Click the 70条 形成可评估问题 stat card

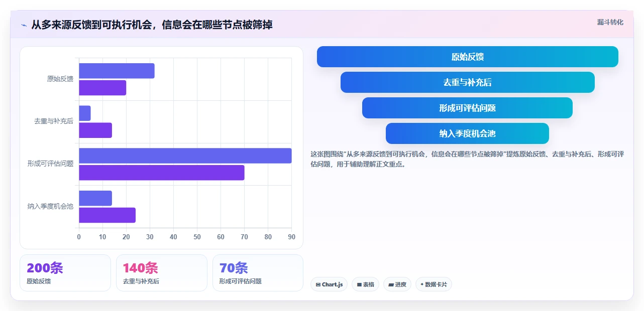pyautogui.click(x=258, y=273)
